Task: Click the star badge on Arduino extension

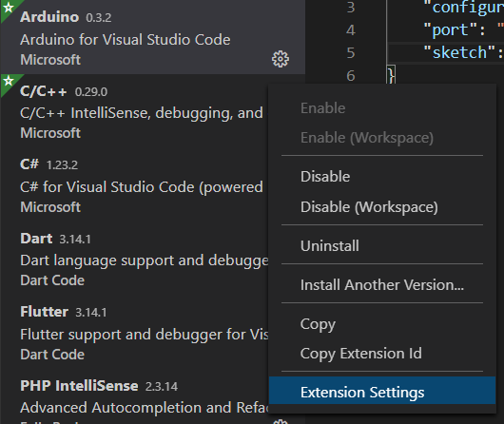Action: (9, 7)
